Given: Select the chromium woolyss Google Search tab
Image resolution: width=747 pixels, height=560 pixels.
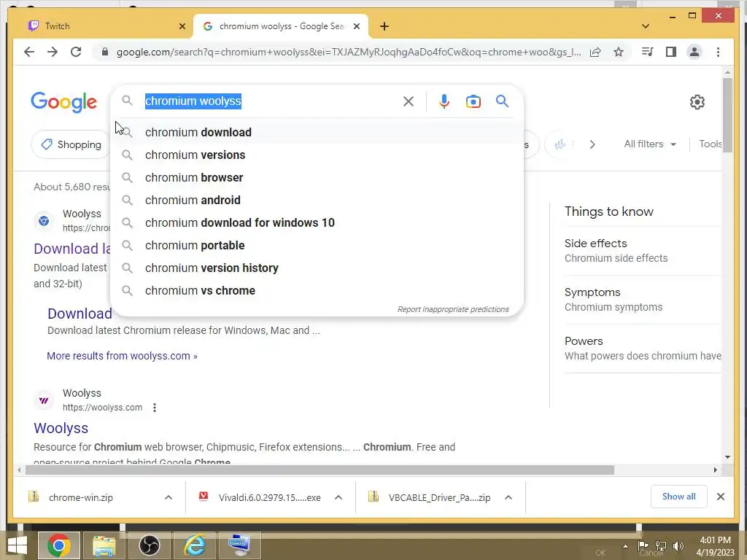Looking at the screenshot, I should (x=281, y=26).
